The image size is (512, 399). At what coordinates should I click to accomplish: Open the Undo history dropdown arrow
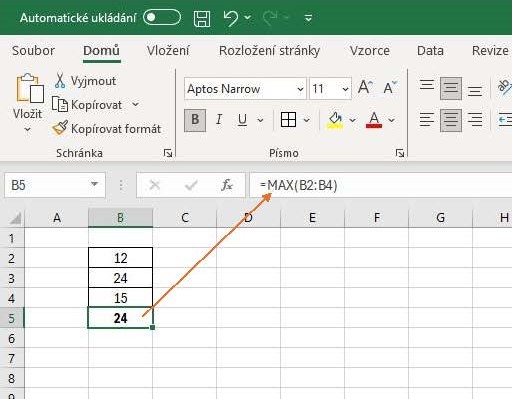coord(248,17)
